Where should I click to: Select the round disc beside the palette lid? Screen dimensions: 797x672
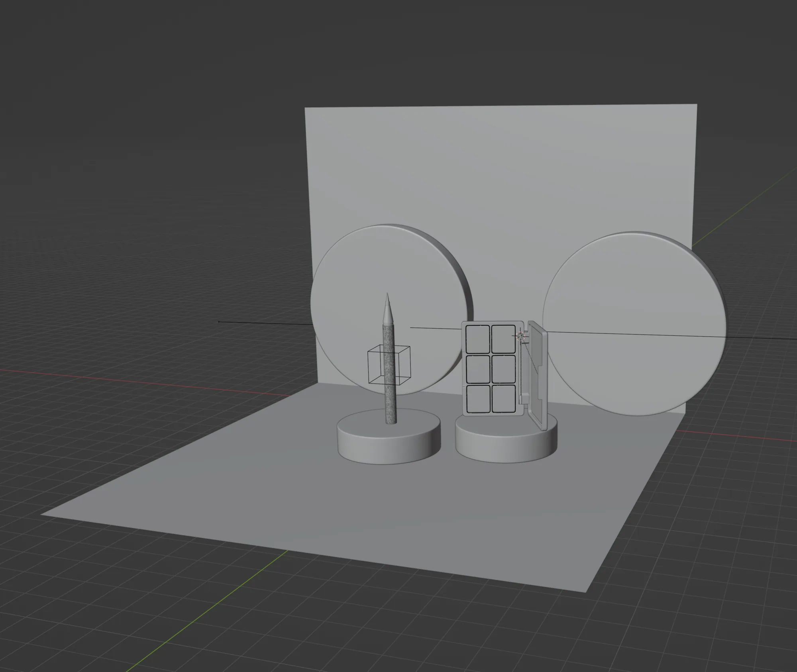click(x=634, y=323)
